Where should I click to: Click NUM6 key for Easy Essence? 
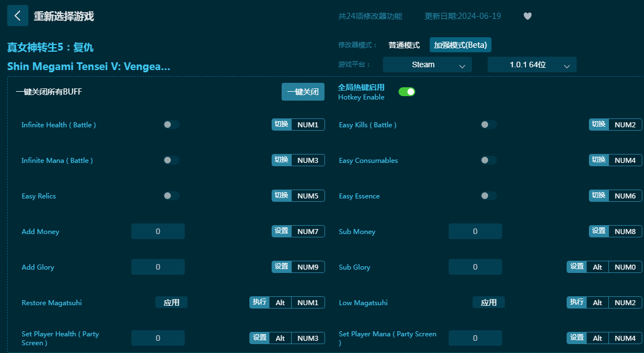[626, 196]
